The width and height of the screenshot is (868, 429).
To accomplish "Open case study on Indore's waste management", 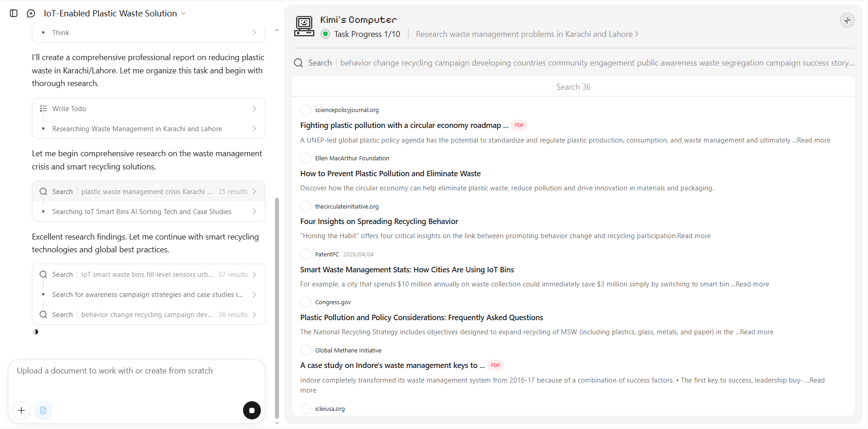I will click(392, 365).
